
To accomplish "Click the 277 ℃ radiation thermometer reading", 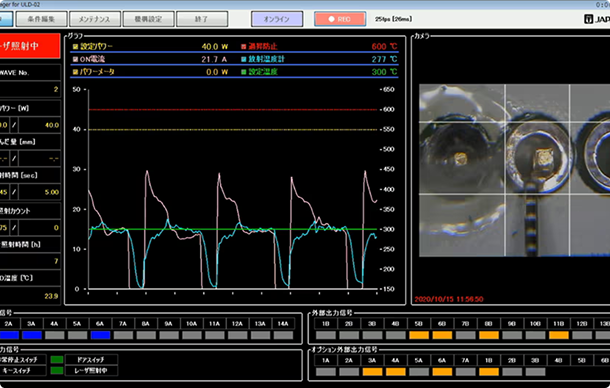I will [x=384, y=59].
